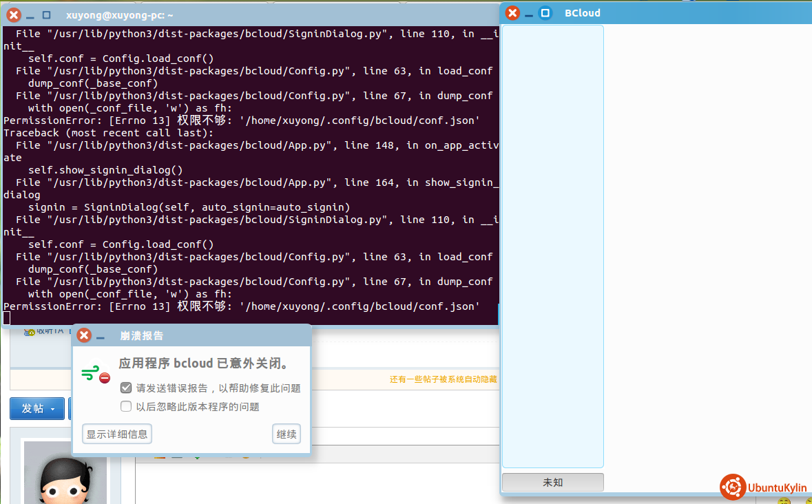Minimize the 崩溃报告 crash dialog
Viewport: 812px width, 504px height.
101,337
